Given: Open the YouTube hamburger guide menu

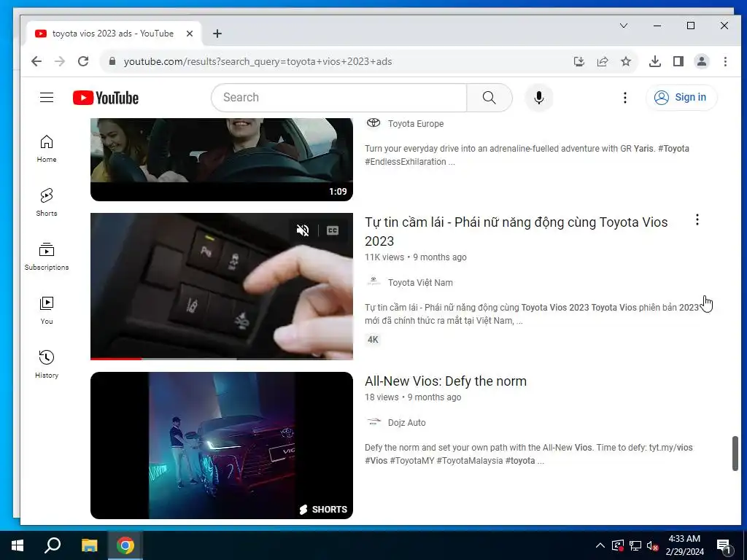Looking at the screenshot, I should click(x=47, y=98).
